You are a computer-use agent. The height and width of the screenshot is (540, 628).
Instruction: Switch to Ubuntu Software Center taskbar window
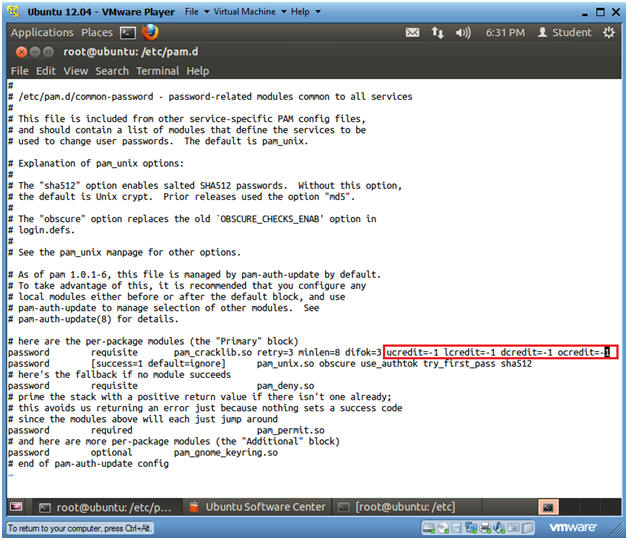(x=257, y=507)
